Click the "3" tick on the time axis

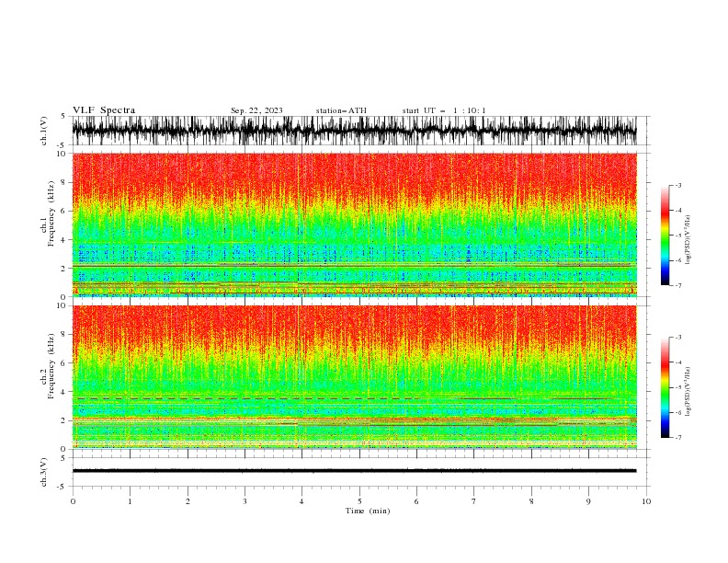(x=245, y=501)
